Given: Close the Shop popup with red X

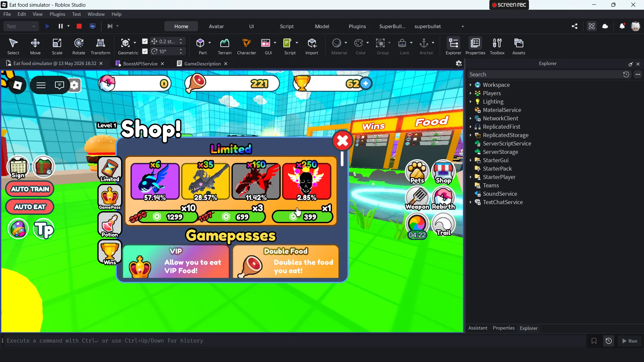Looking at the screenshot, I should pos(342,141).
